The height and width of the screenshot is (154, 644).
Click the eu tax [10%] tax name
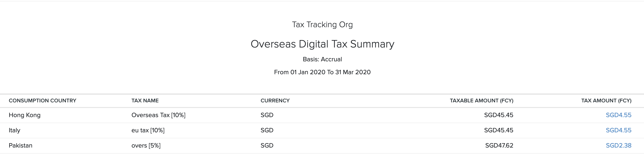coord(148,130)
